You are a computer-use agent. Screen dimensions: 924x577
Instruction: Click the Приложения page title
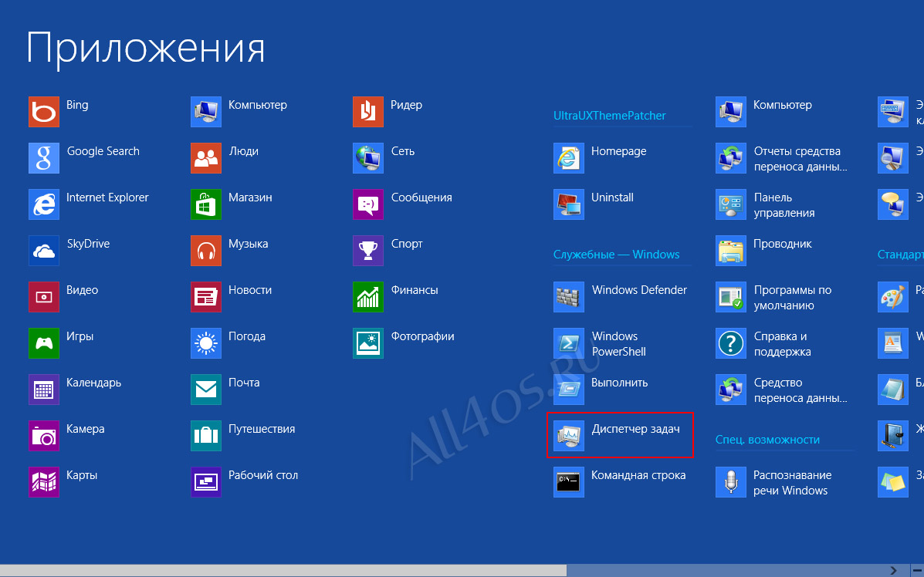click(x=146, y=50)
